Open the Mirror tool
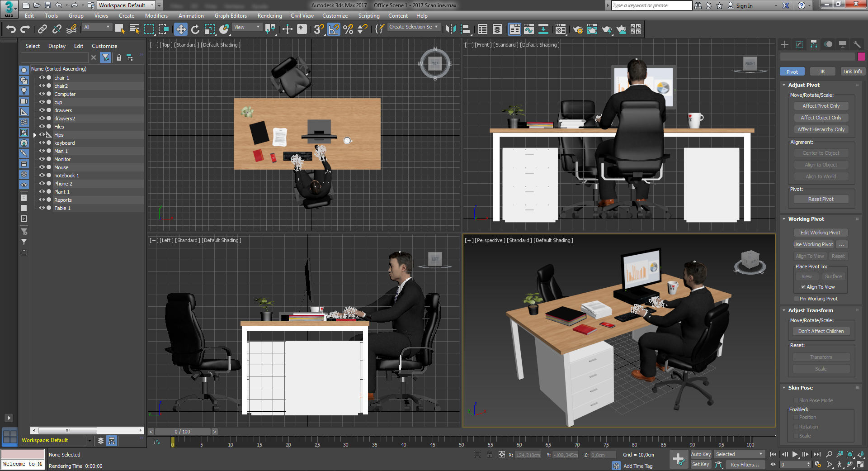Image resolution: width=868 pixels, height=471 pixels. (x=451, y=29)
